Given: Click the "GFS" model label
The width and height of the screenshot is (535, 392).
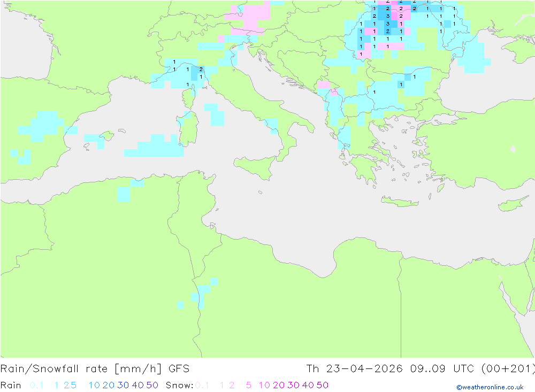Looking at the screenshot, I should tap(179, 369).
